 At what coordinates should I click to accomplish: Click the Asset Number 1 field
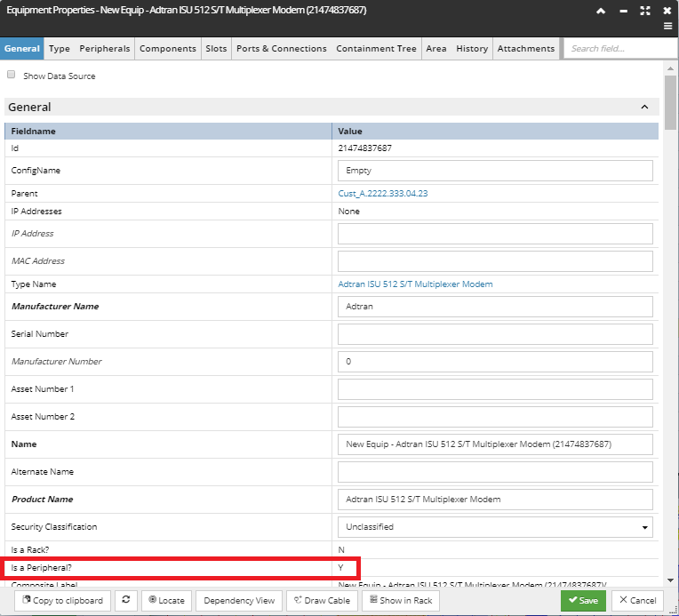pyautogui.click(x=495, y=389)
